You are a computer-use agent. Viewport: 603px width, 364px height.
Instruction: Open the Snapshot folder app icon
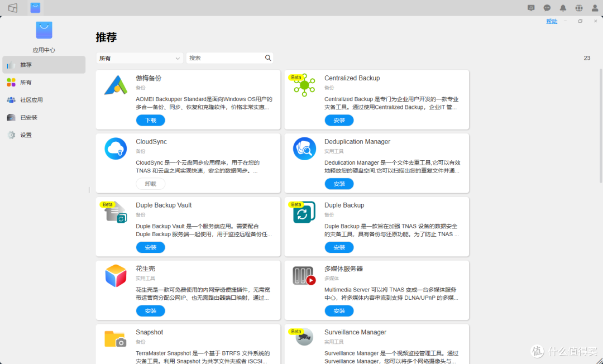(x=116, y=339)
